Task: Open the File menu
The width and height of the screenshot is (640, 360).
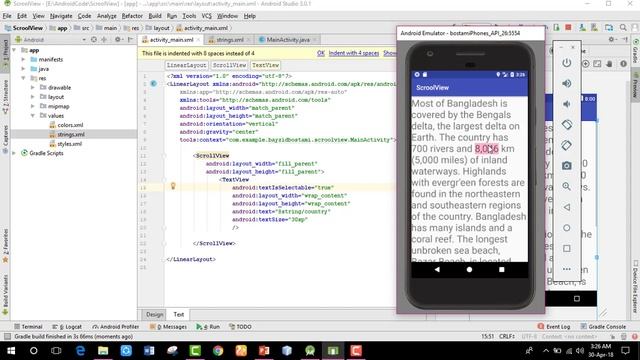Action: pos(7,16)
